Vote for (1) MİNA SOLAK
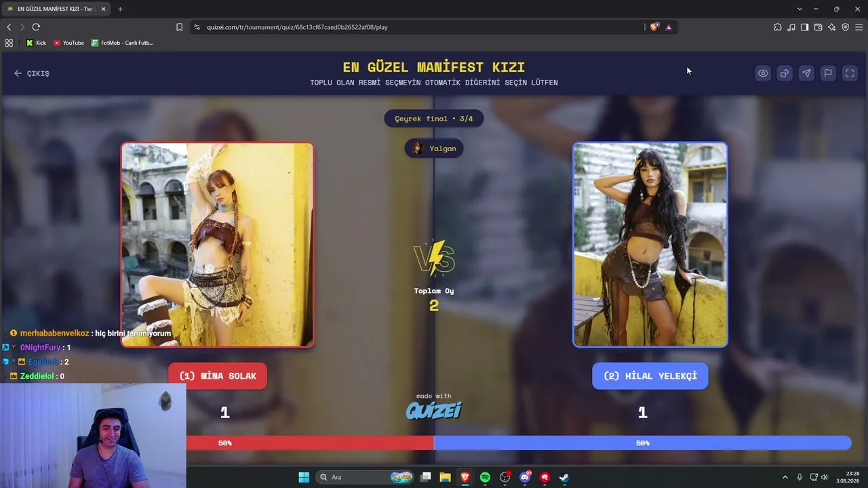This screenshot has width=868, height=488. pyautogui.click(x=218, y=376)
